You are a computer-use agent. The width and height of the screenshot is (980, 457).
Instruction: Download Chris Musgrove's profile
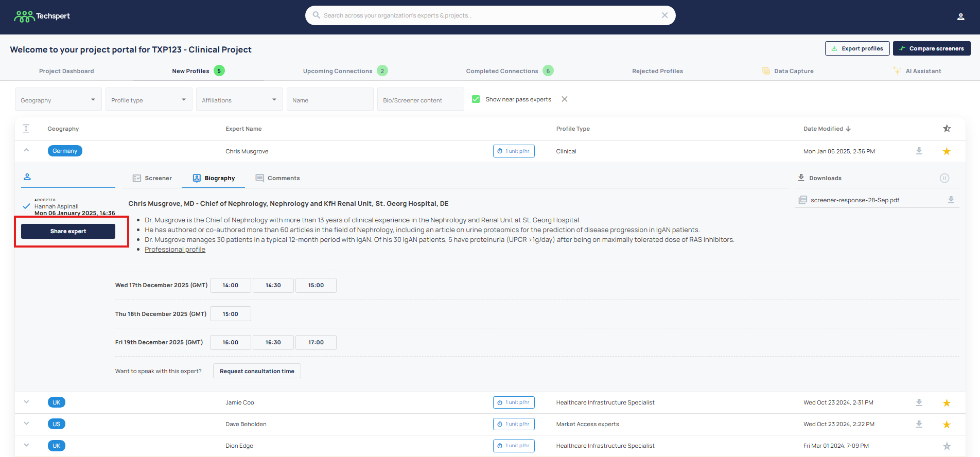(919, 151)
